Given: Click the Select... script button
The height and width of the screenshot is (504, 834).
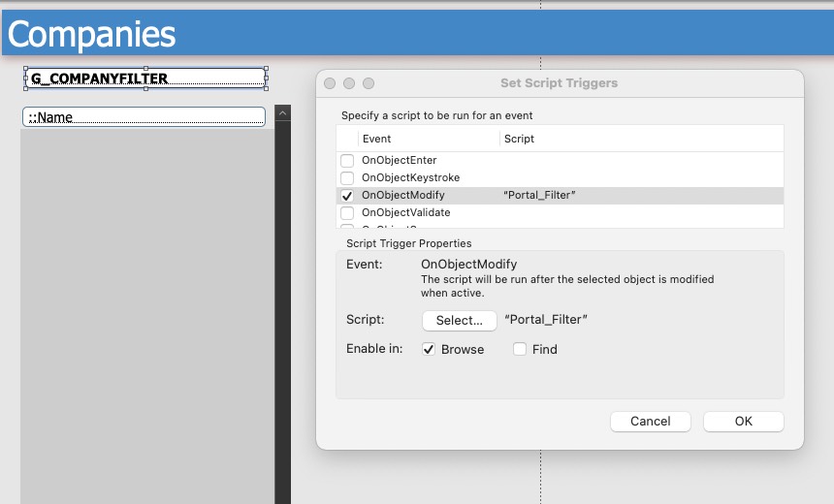Looking at the screenshot, I should pyautogui.click(x=459, y=321).
